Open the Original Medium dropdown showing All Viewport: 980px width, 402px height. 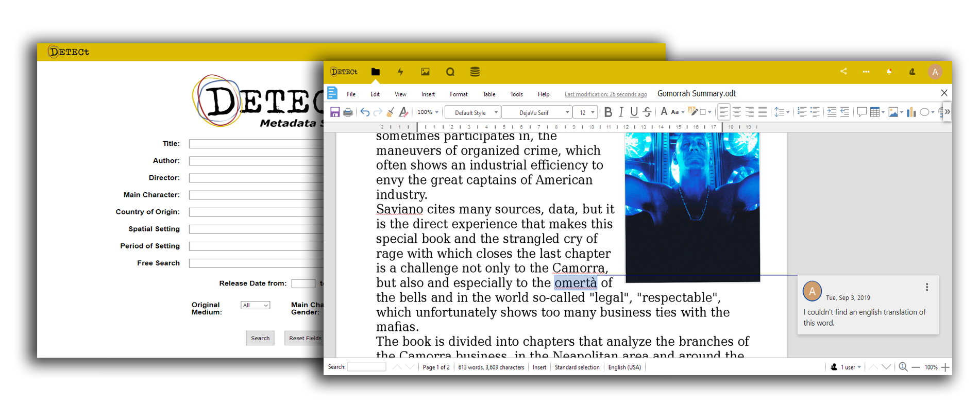click(x=255, y=305)
